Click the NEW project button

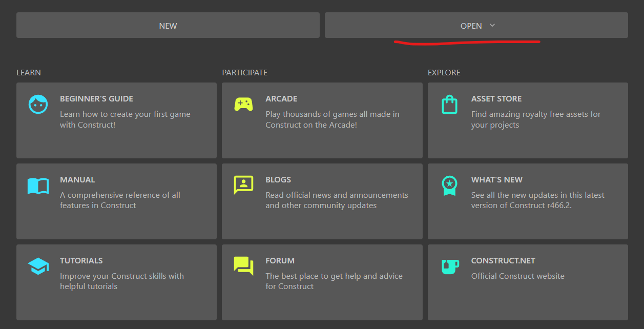click(168, 25)
